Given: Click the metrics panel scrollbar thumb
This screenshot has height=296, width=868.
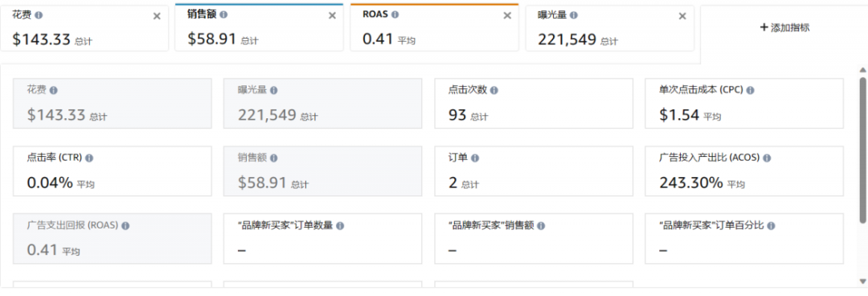Looking at the screenshot, I should (862, 150).
